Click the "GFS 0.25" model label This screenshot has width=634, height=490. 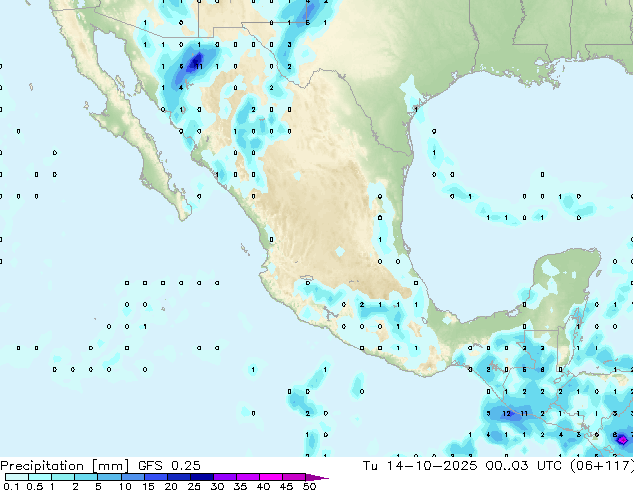[169, 466]
